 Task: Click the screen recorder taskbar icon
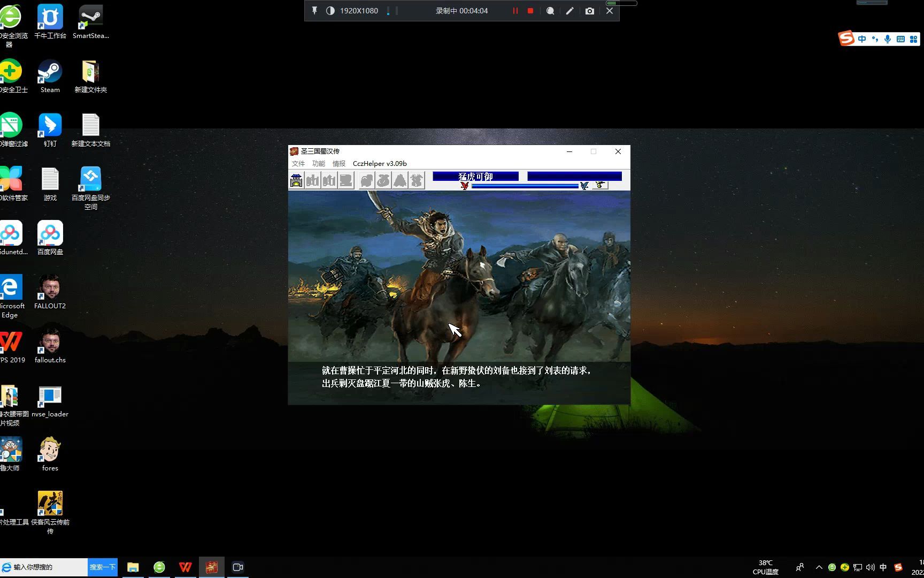[x=238, y=567]
